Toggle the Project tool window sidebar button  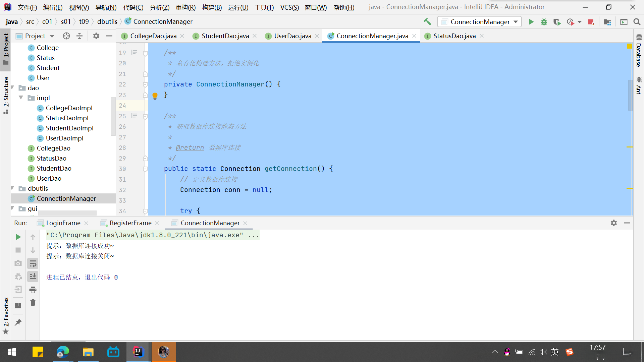(6, 50)
